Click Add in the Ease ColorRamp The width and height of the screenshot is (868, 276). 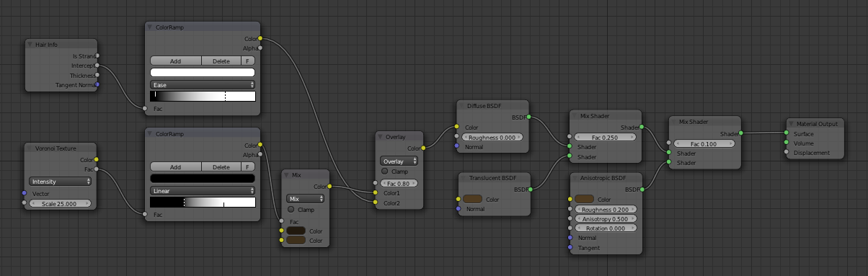[175, 61]
